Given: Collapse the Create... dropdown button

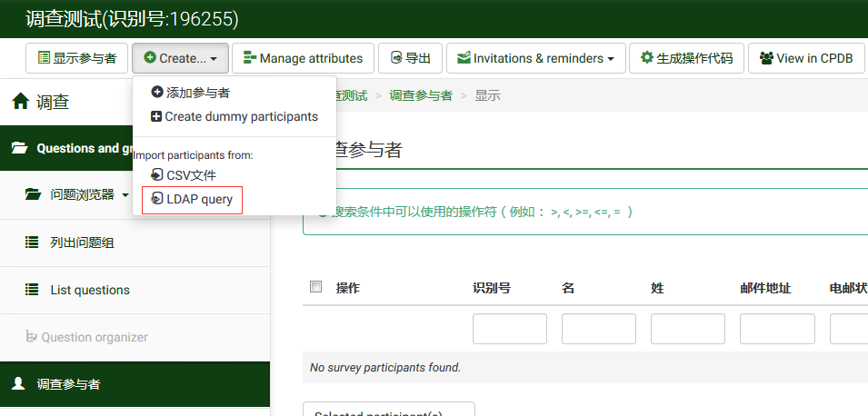Looking at the screenshot, I should [179, 58].
